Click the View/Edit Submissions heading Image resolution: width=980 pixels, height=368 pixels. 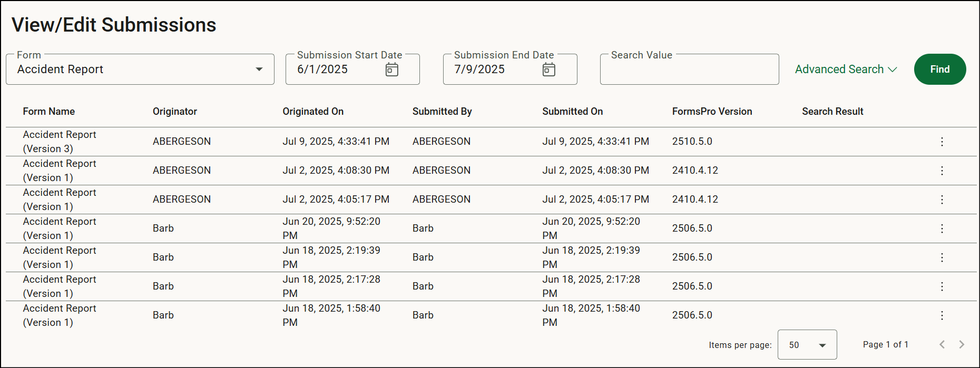click(114, 25)
